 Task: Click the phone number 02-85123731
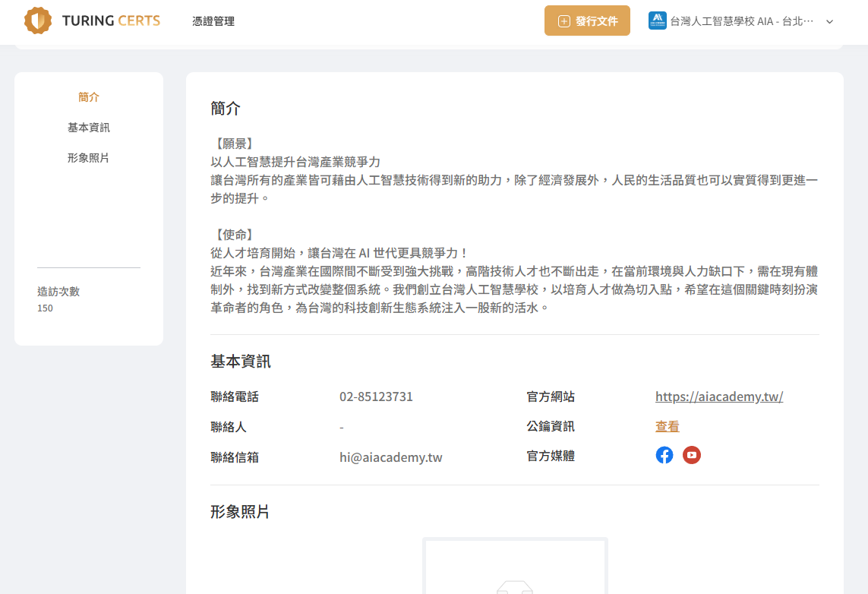(x=376, y=397)
